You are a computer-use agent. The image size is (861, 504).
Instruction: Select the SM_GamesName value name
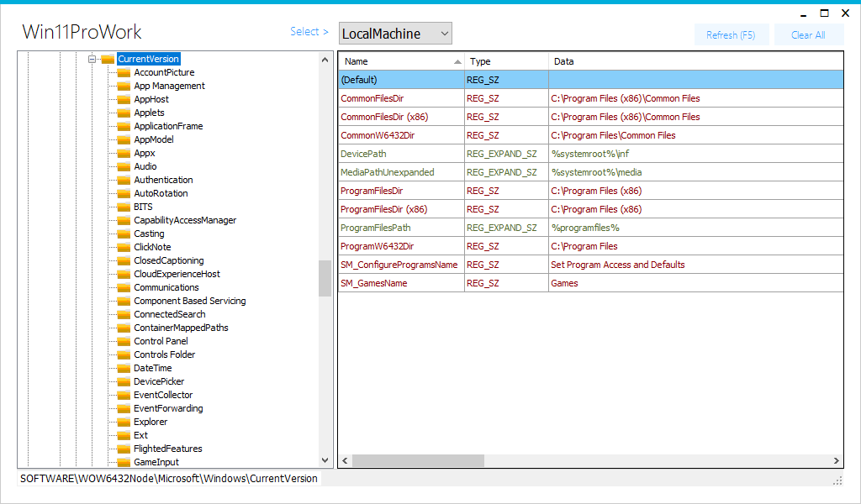click(x=373, y=284)
